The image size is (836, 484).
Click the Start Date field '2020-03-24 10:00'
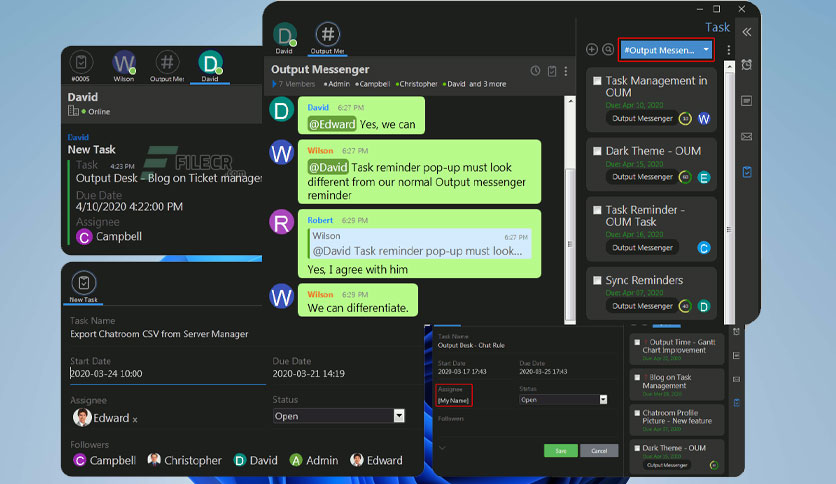pos(167,374)
